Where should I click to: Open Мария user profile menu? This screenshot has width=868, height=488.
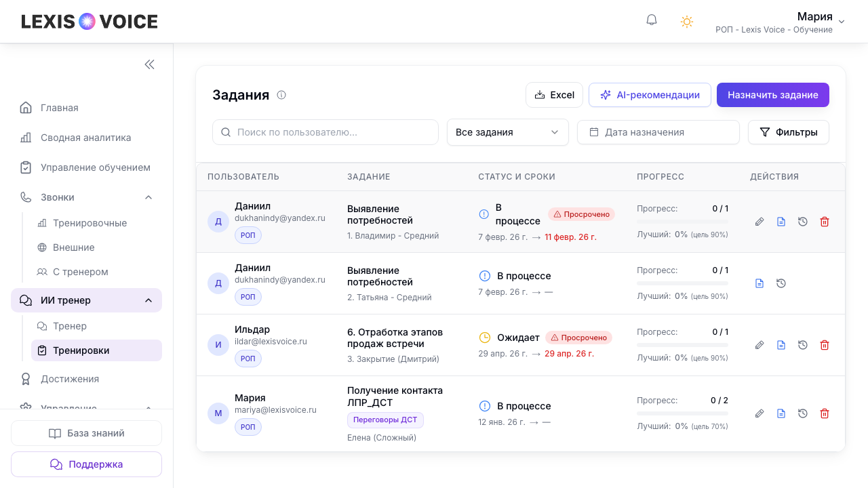coord(780,22)
